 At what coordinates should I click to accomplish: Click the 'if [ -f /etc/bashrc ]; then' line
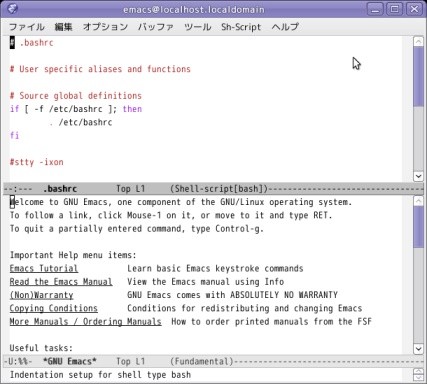[x=76, y=109]
